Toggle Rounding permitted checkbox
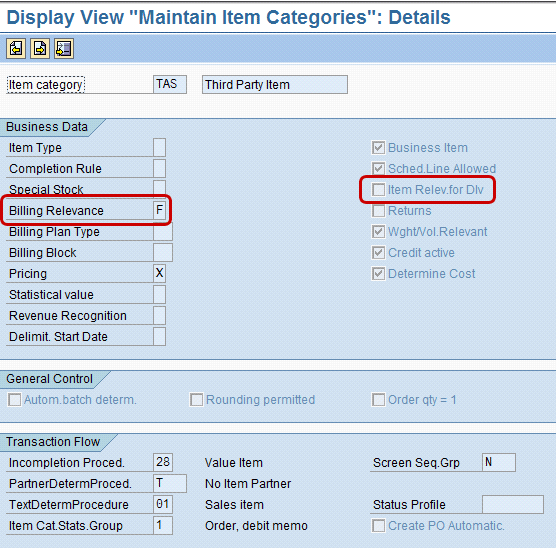Image resolution: width=556 pixels, height=548 pixels. [x=196, y=400]
